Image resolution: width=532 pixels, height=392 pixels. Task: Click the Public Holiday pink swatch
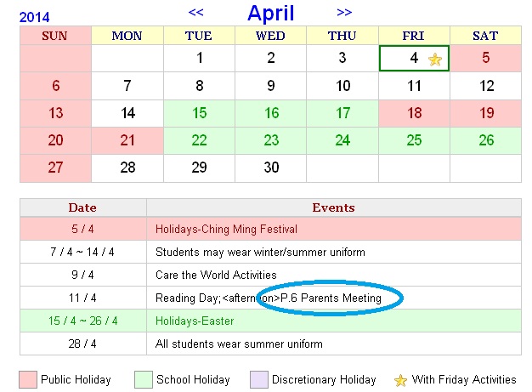coord(29,380)
